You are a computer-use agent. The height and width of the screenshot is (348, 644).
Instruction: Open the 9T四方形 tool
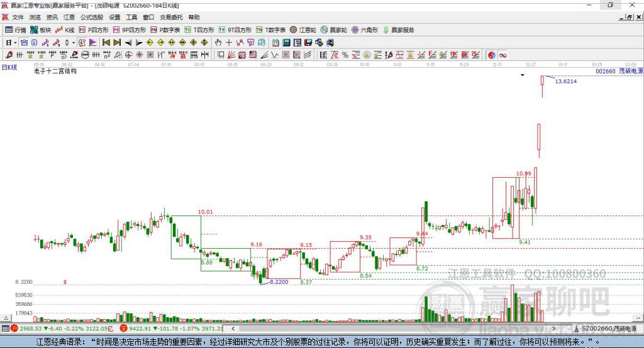tap(235, 30)
